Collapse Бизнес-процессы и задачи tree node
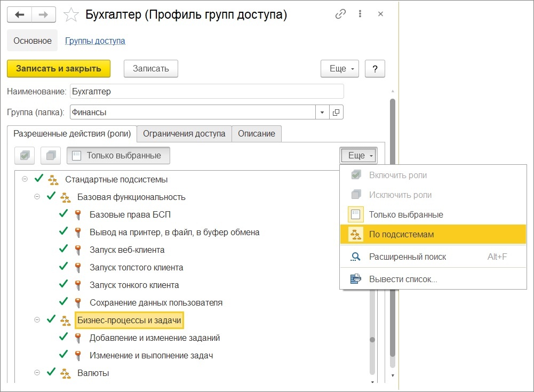 click(37, 320)
